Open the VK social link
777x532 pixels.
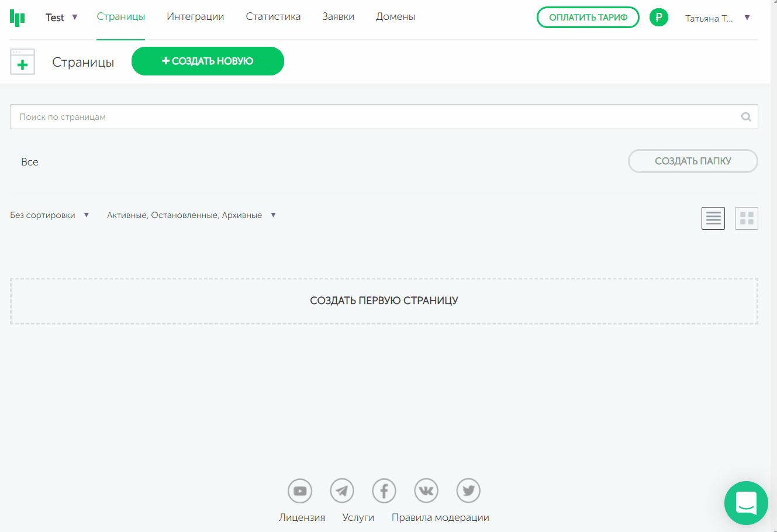point(426,491)
